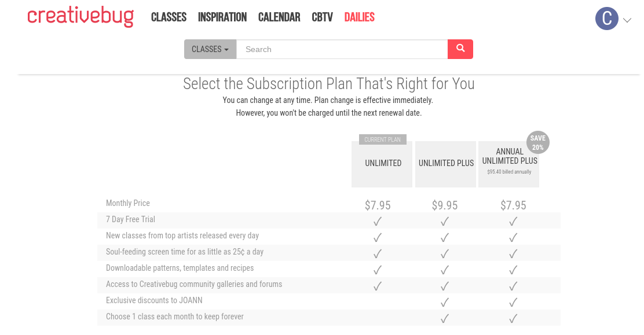Click the red search magnifier button

[x=460, y=49]
